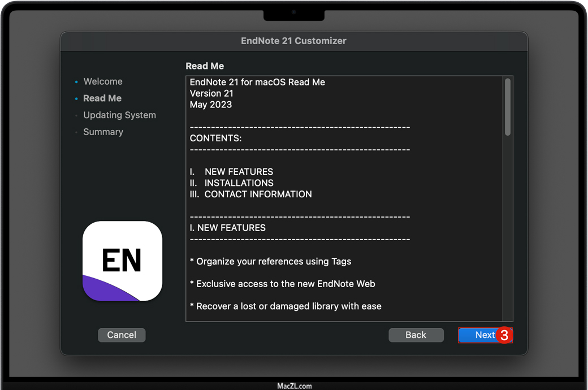Select the Summary step in sidebar
Image resolution: width=588 pixels, height=390 pixels.
click(103, 132)
